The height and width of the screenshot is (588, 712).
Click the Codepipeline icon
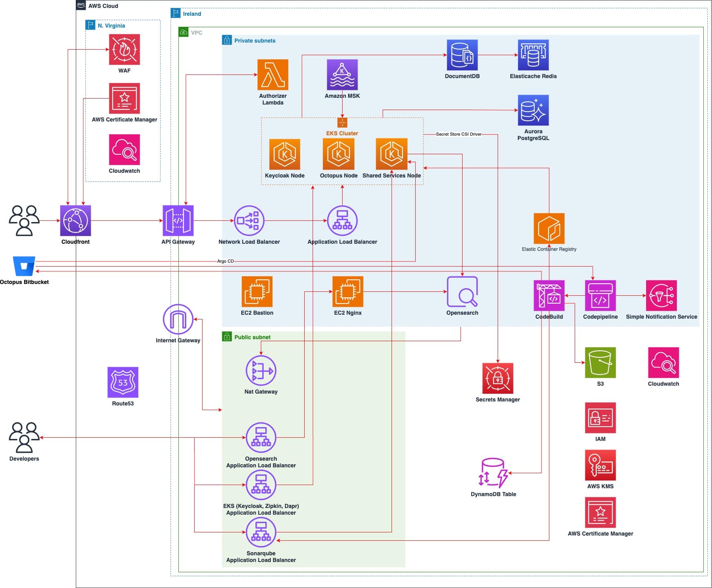point(600,295)
